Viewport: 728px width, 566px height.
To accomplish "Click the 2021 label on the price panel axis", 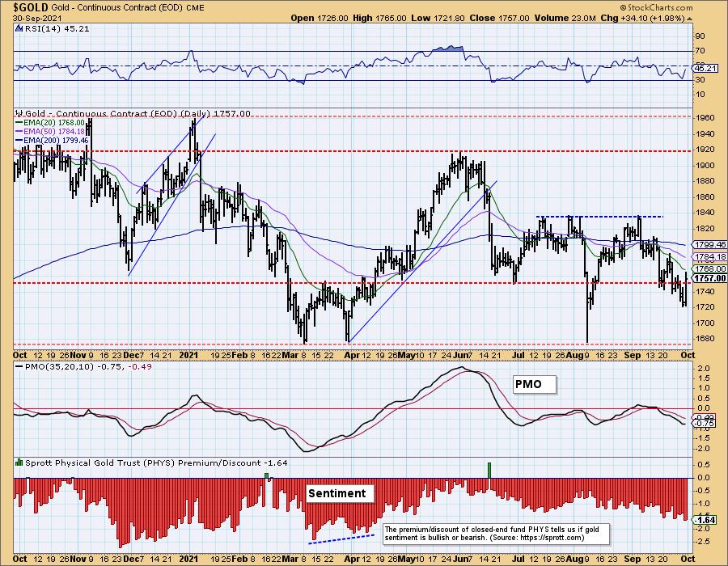I will point(188,355).
